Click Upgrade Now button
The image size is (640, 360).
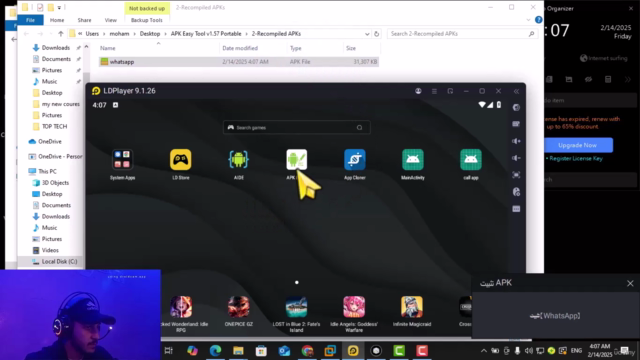pyautogui.click(x=577, y=145)
